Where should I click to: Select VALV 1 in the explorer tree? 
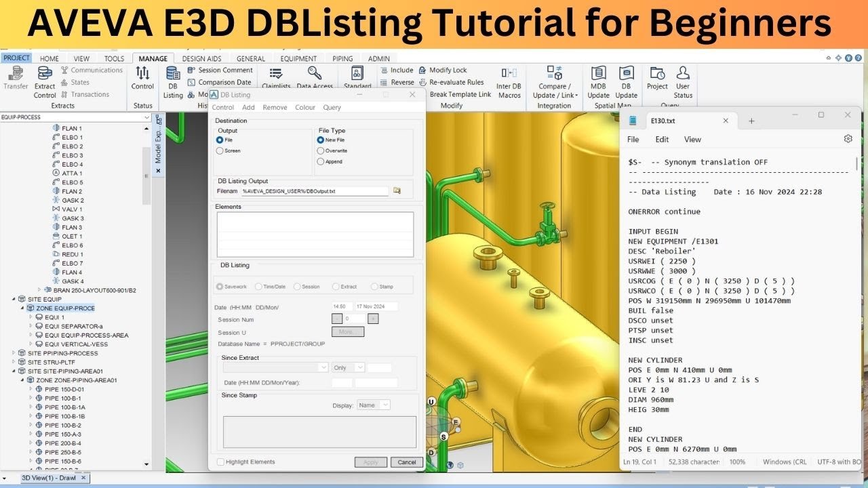[x=66, y=209]
